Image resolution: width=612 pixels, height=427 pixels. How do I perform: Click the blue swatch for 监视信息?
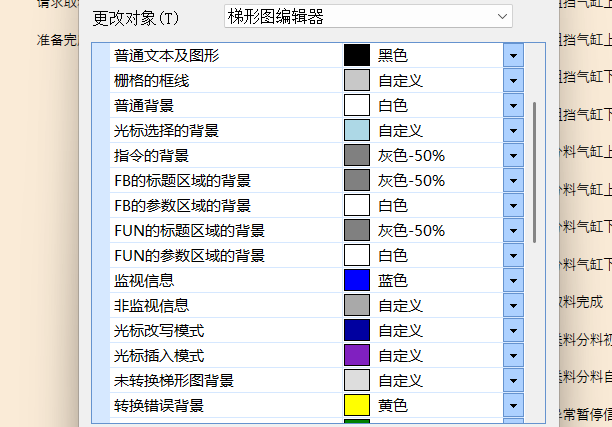coord(357,281)
